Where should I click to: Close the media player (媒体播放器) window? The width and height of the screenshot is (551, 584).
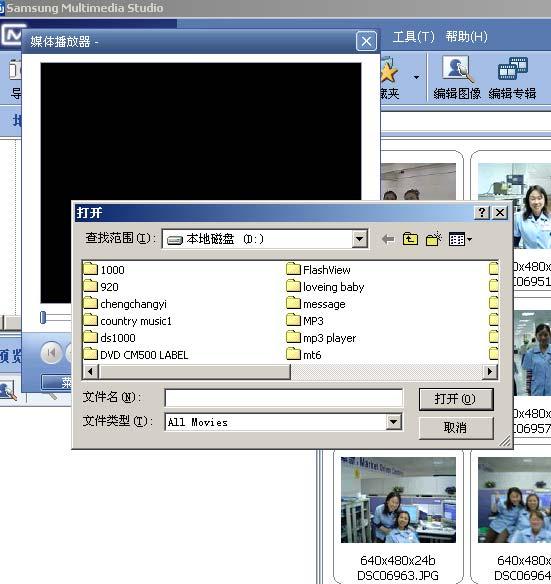pos(366,41)
